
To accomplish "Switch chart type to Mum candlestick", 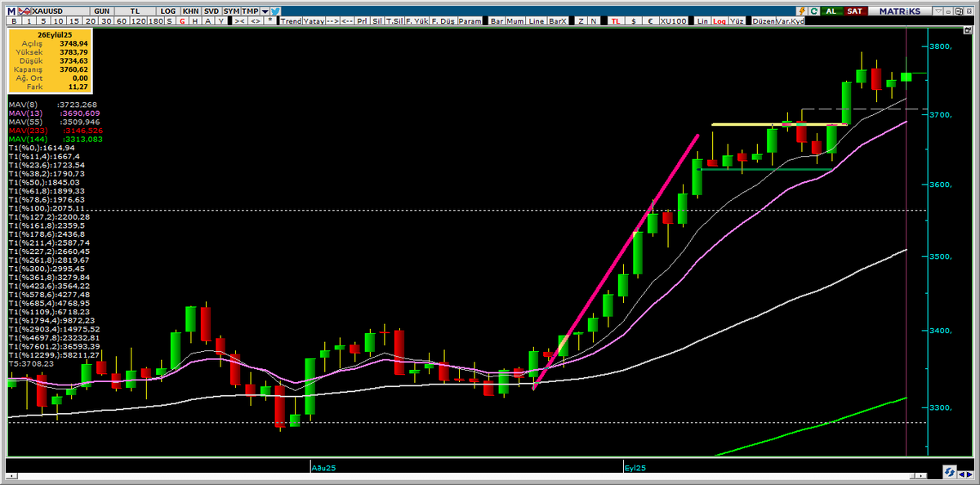I will pyautogui.click(x=515, y=21).
